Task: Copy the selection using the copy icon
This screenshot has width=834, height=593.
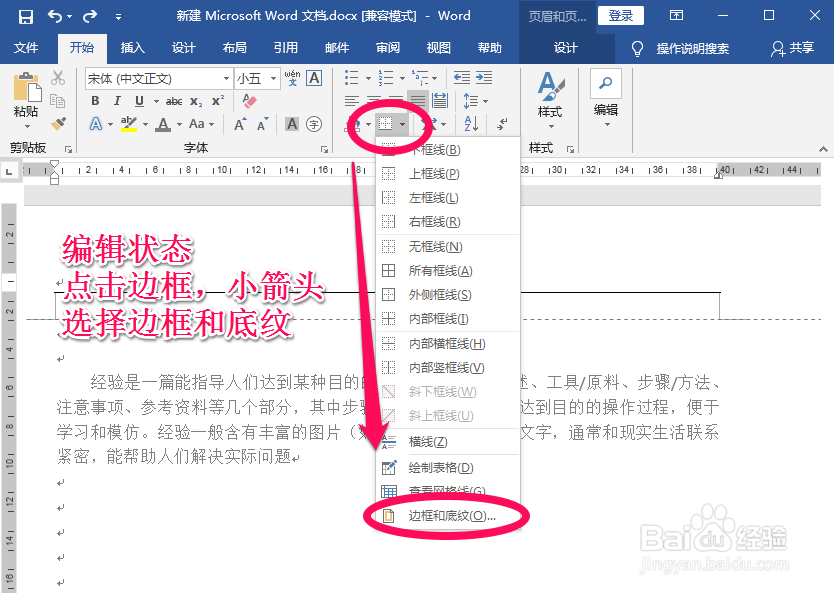Action: point(57,101)
